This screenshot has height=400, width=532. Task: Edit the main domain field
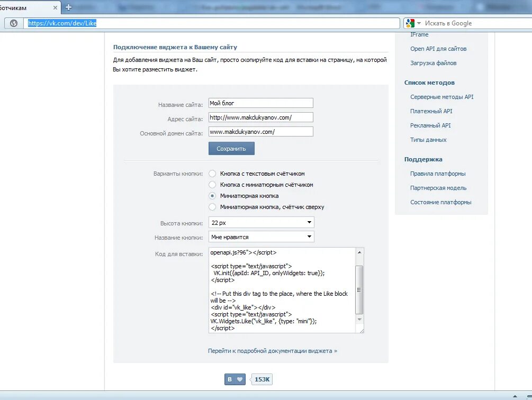tap(260, 132)
